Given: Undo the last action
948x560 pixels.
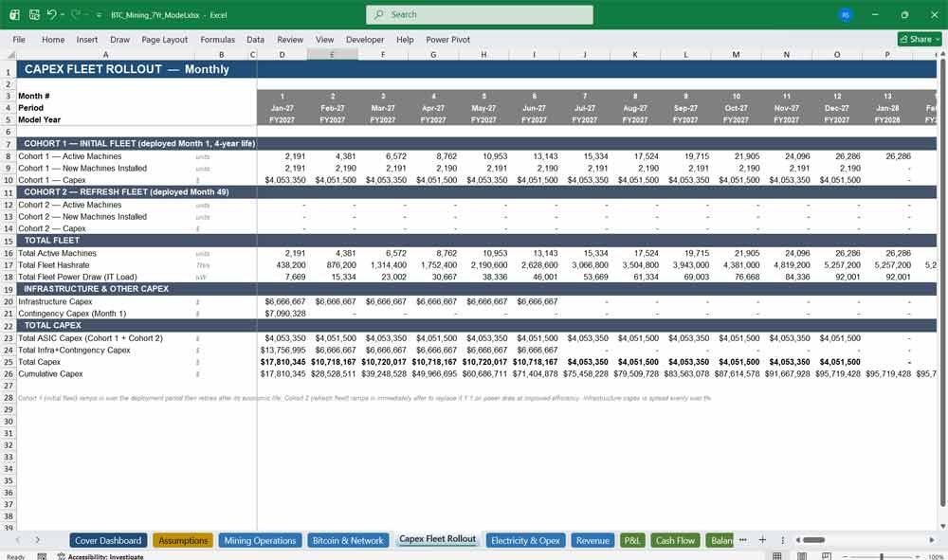Looking at the screenshot, I should 52,14.
